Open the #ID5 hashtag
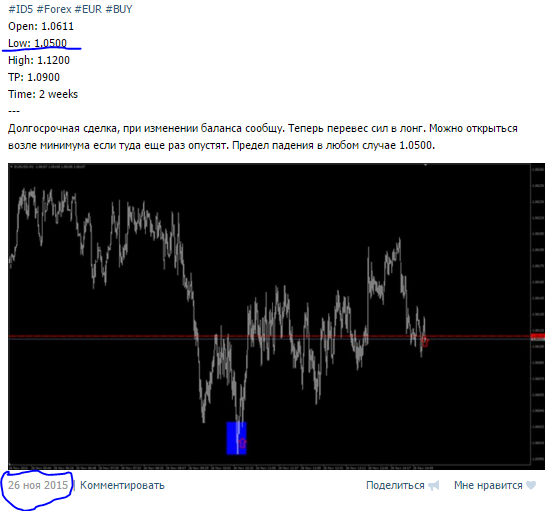The height and width of the screenshot is (511, 550). pos(20,9)
